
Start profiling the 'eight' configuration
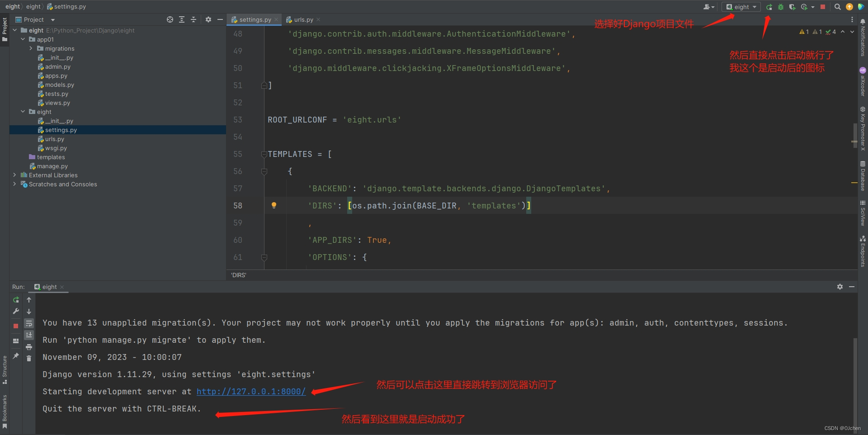[x=804, y=7]
